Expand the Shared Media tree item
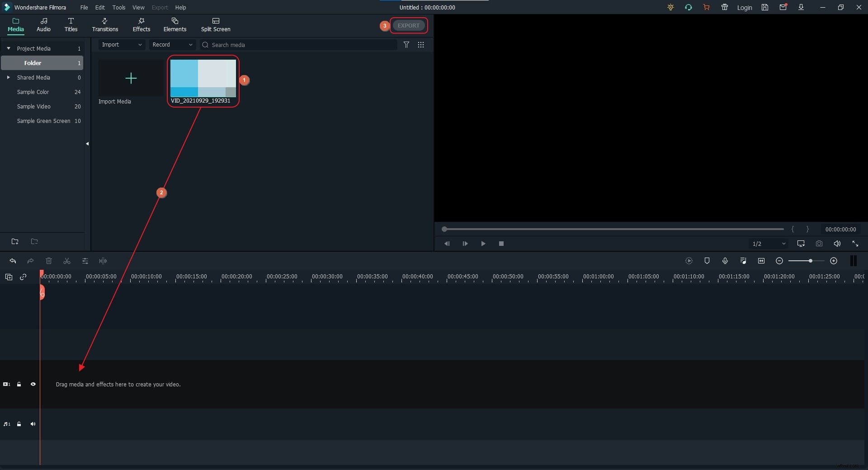Screen dimensions: 868x470 tap(8, 77)
